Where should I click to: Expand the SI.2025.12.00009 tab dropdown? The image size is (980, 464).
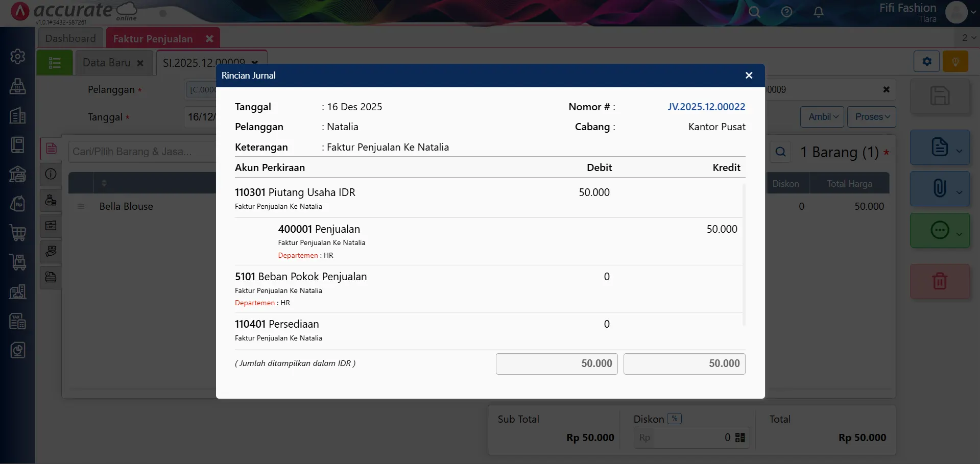point(254,63)
